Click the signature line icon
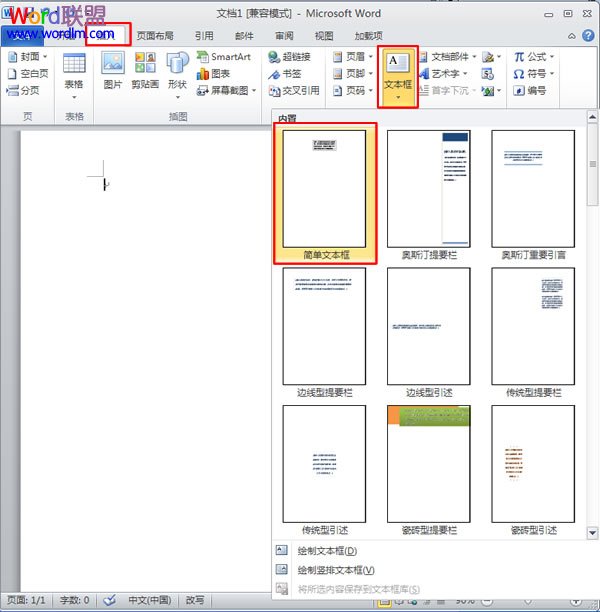The image size is (600, 612). coord(488,57)
